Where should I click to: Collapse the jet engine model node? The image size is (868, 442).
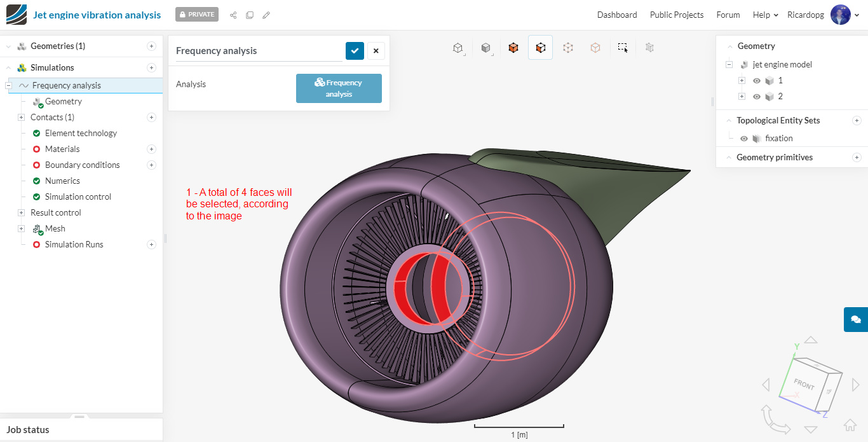coord(729,64)
